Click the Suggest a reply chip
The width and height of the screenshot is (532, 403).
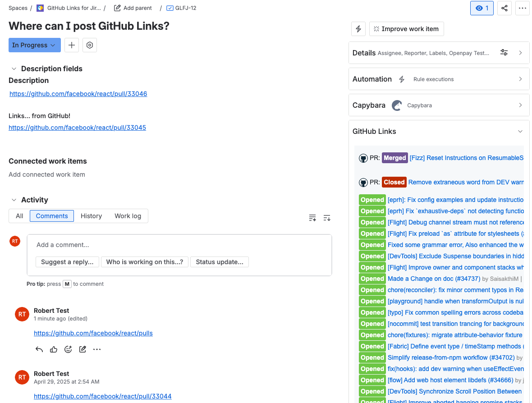(67, 262)
